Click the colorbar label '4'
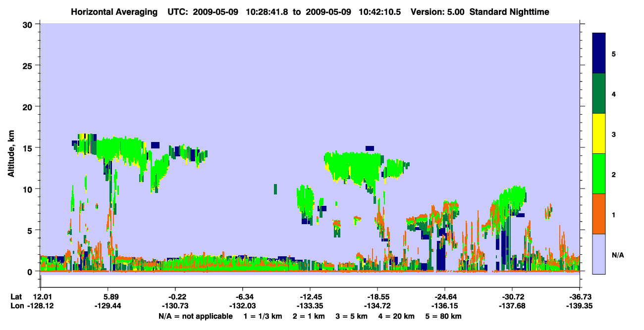Image resolution: width=644 pixels, height=330 pixels. point(614,94)
